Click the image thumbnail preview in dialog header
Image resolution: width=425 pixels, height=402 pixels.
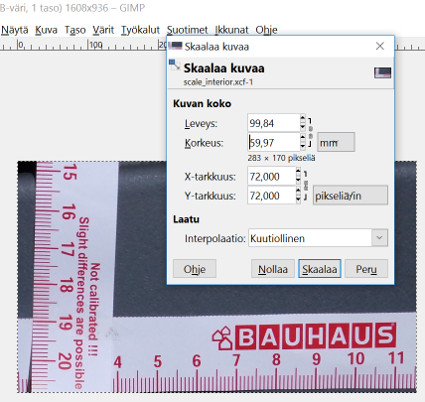[x=382, y=72]
